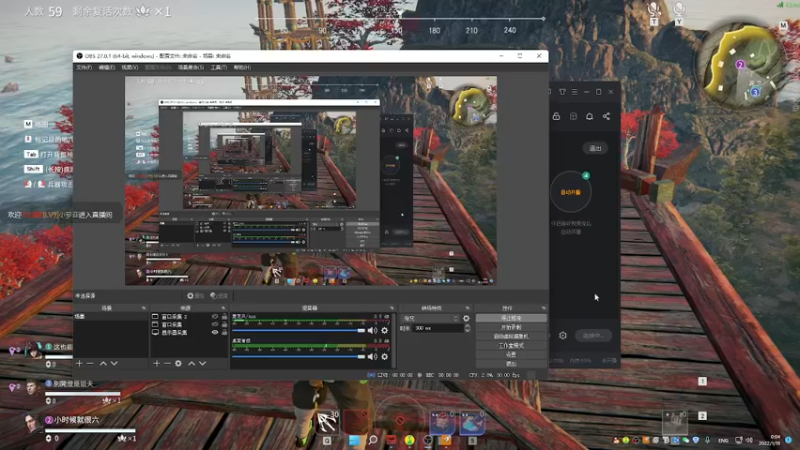The image size is (800, 450).
Task: Click the 停止推流 stop streaming button
Action: (x=511, y=318)
